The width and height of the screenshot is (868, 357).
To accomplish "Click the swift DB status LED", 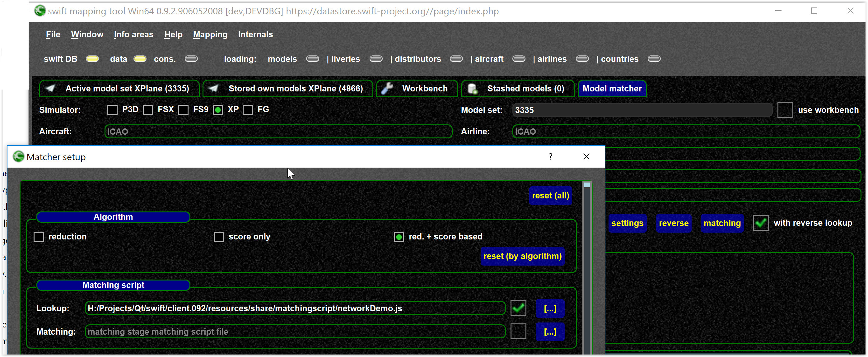I will (92, 59).
